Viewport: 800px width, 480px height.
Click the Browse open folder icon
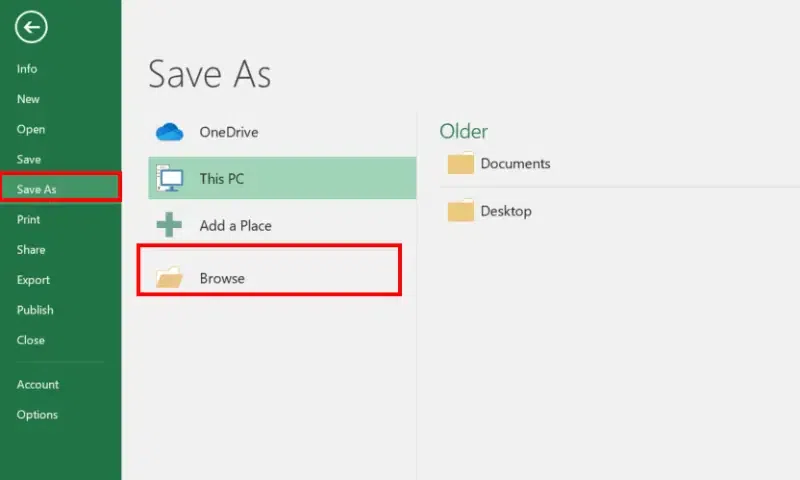(x=169, y=277)
